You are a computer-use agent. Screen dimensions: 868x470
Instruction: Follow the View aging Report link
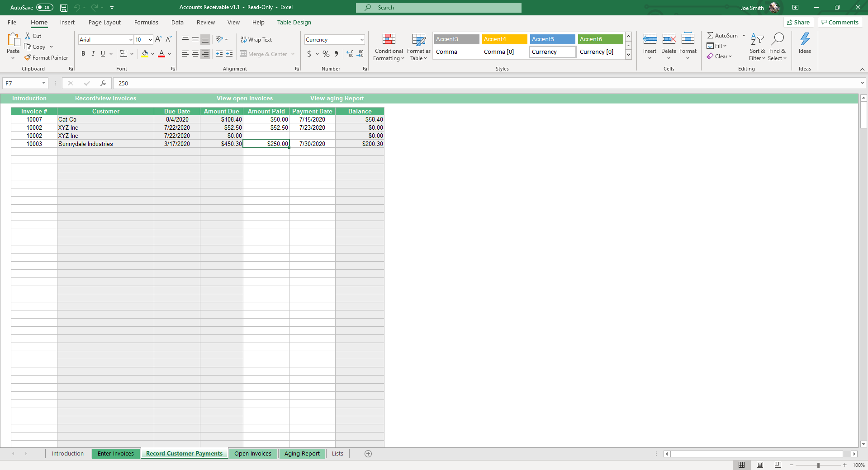coord(337,99)
